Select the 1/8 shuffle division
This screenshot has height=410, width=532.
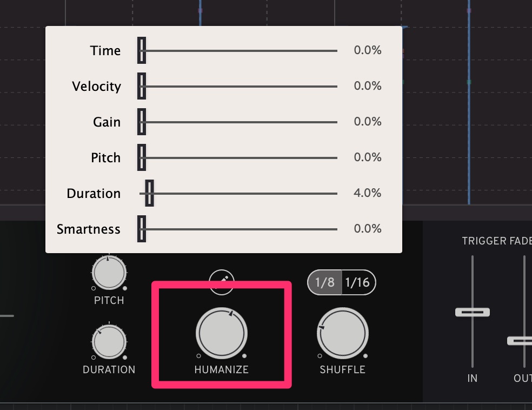pos(324,283)
